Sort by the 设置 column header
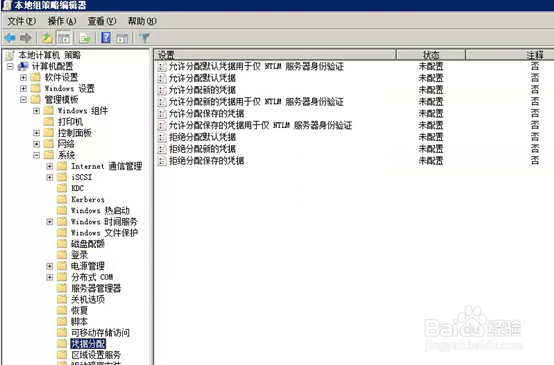Screen dimensions: 554x365 pos(275,55)
